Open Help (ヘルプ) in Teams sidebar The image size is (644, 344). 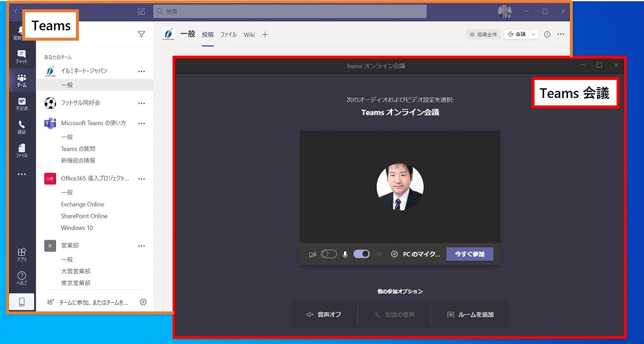coord(22,278)
